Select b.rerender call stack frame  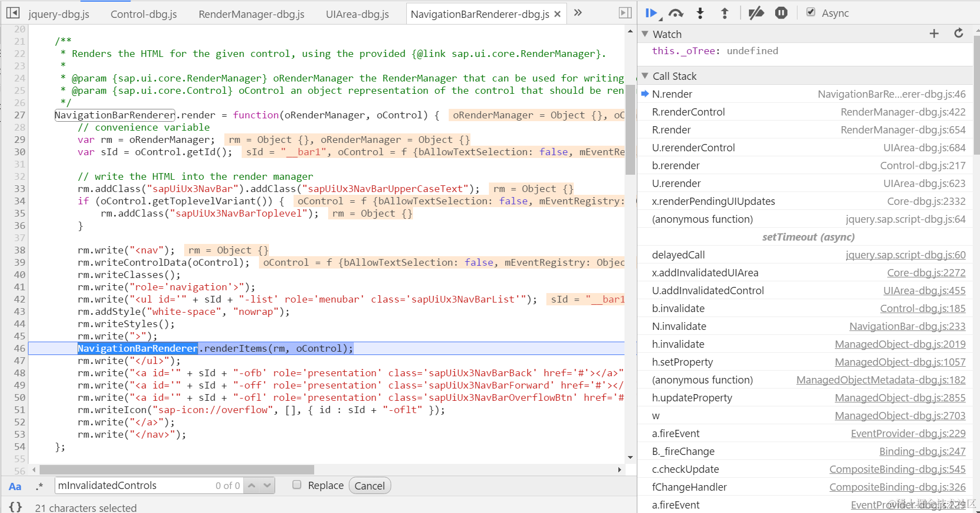point(805,166)
